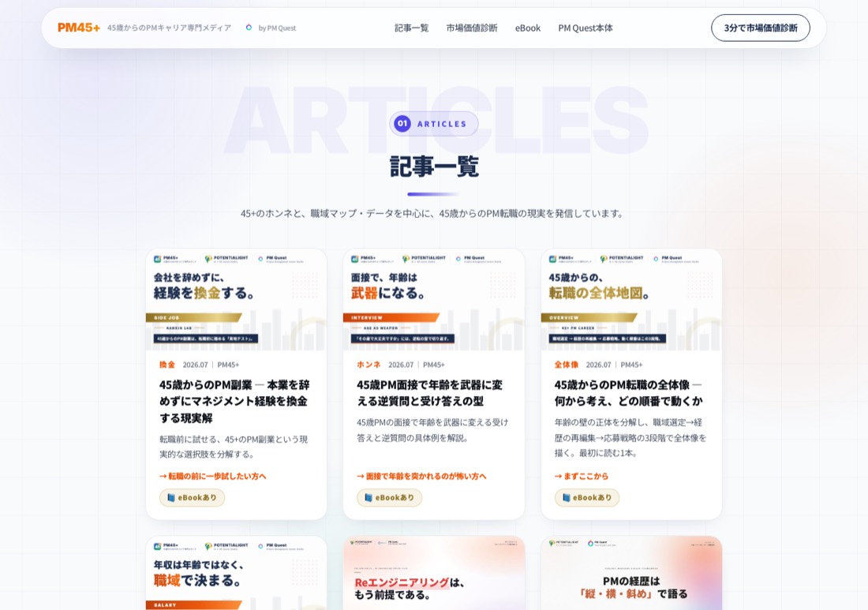Click eBookあり badge on PM副業 card
868x610 pixels.
[192, 498]
